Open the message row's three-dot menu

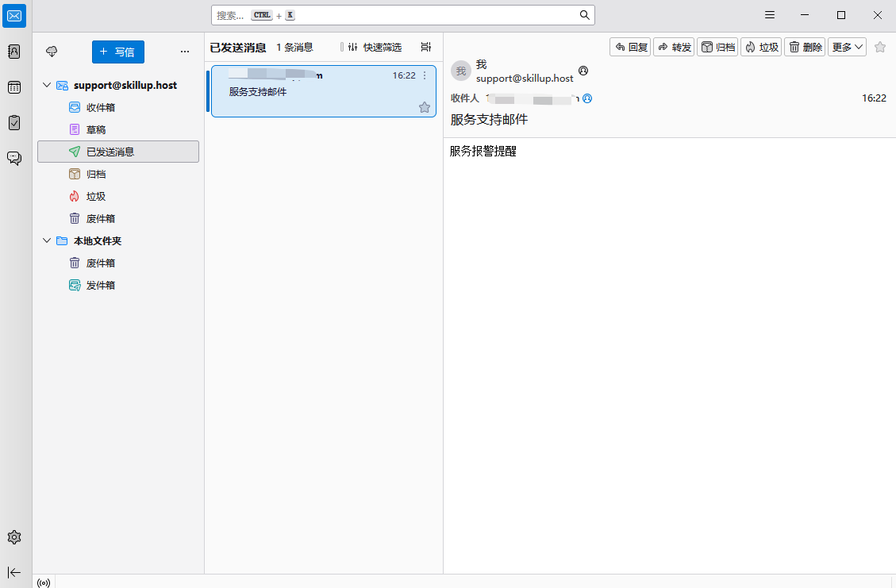425,75
